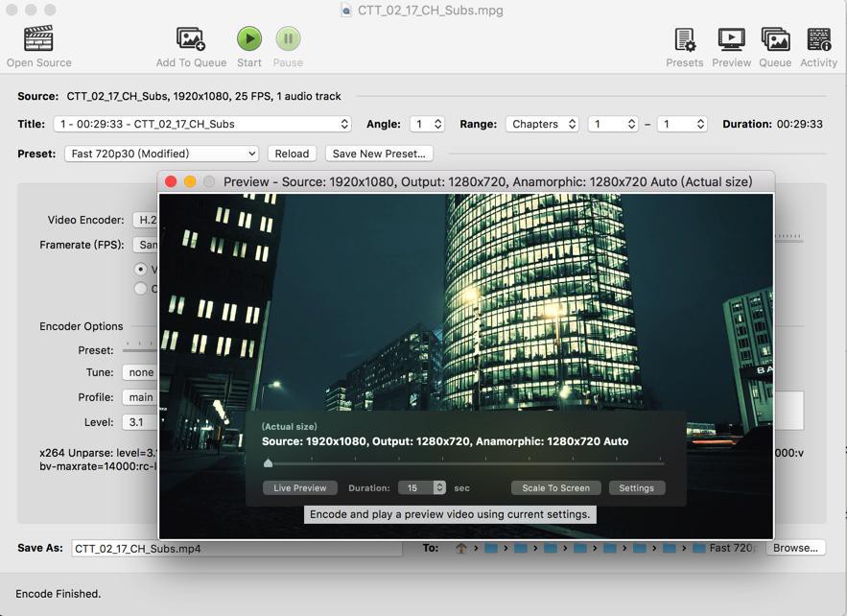Click the preview position slider handle
The width and height of the screenshot is (847, 616).
coord(268,463)
